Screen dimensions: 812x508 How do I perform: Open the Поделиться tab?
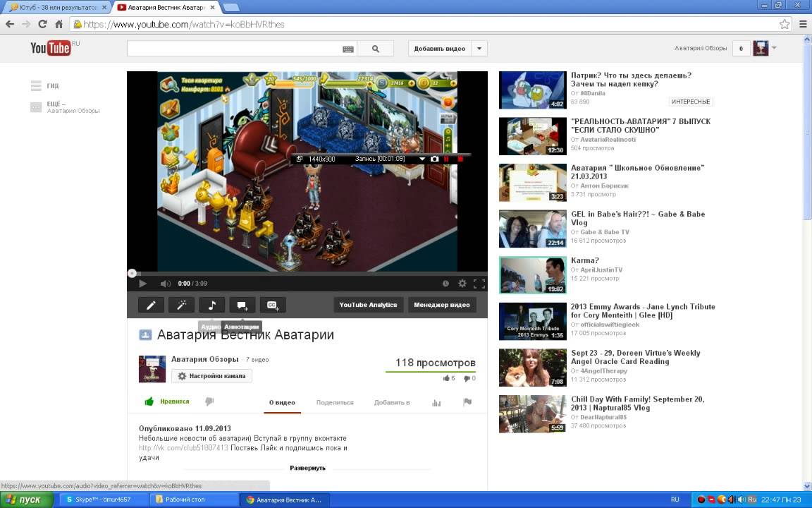click(x=335, y=403)
